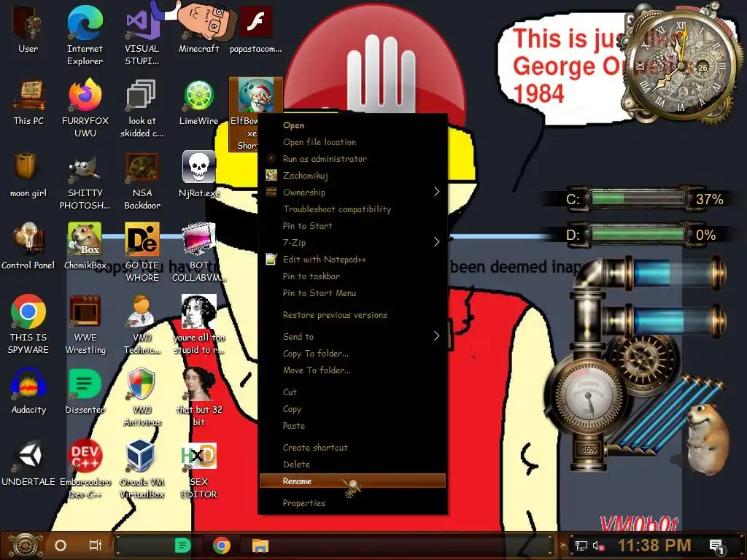
Task: Open the SEX EDITOR HxD icon
Action: (198, 470)
